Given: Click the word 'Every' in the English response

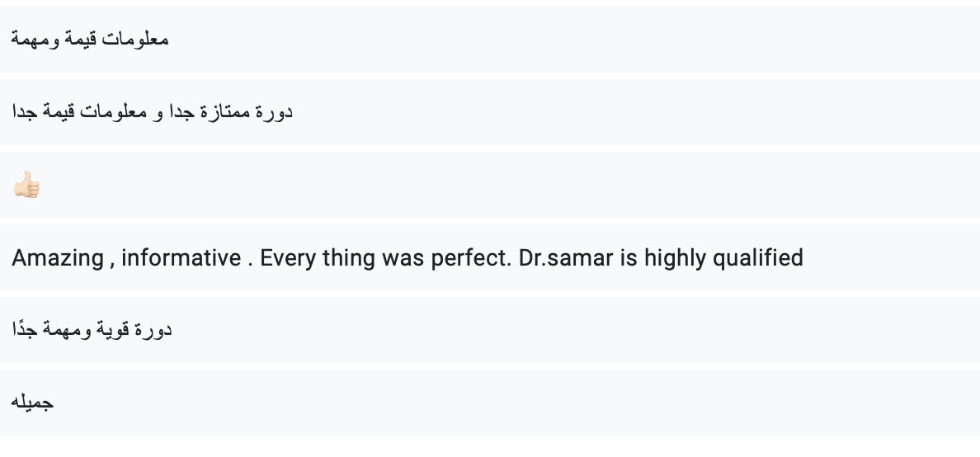Looking at the screenshot, I should (287, 258).
